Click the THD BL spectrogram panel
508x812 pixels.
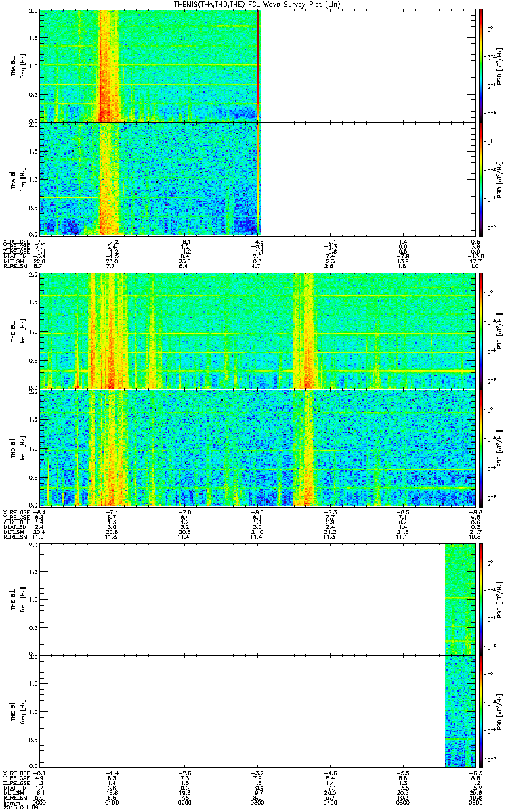[257, 331]
